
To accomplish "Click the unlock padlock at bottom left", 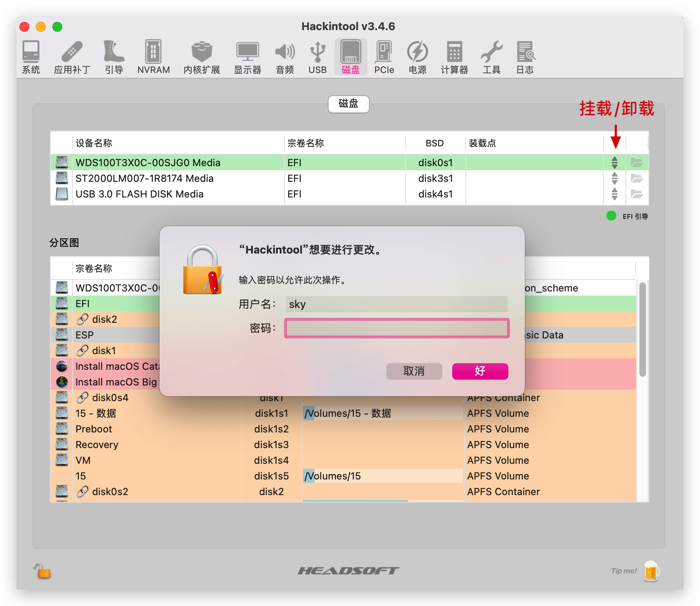I will pos(42,571).
